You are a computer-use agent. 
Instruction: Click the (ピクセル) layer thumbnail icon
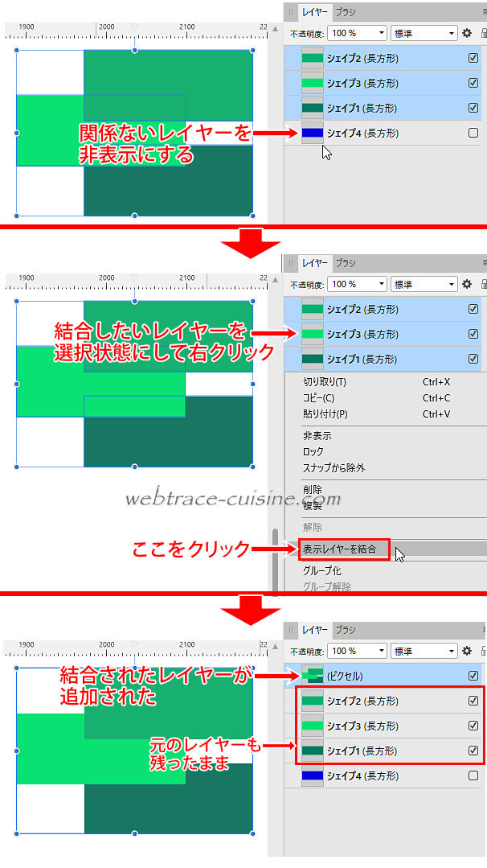pyautogui.click(x=312, y=676)
